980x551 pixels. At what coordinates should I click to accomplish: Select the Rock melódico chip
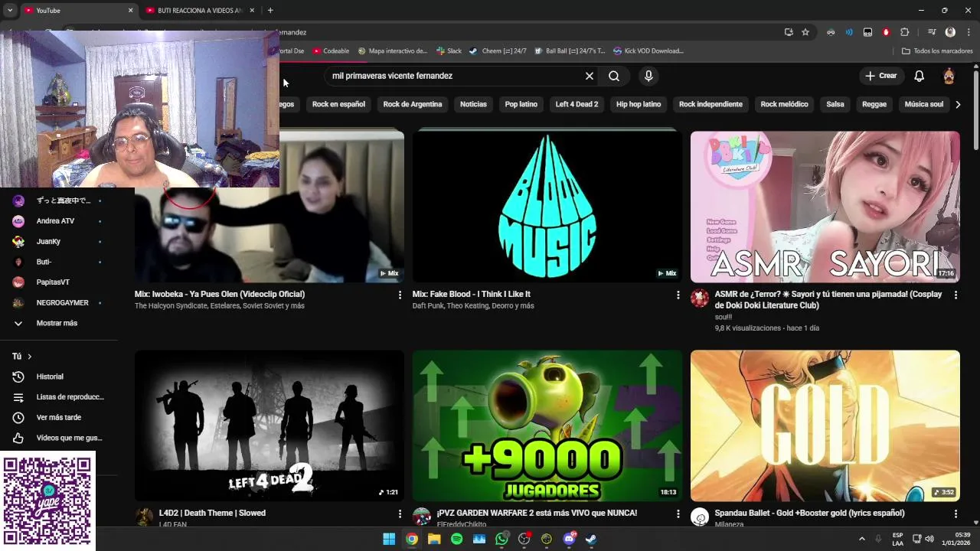click(x=784, y=104)
